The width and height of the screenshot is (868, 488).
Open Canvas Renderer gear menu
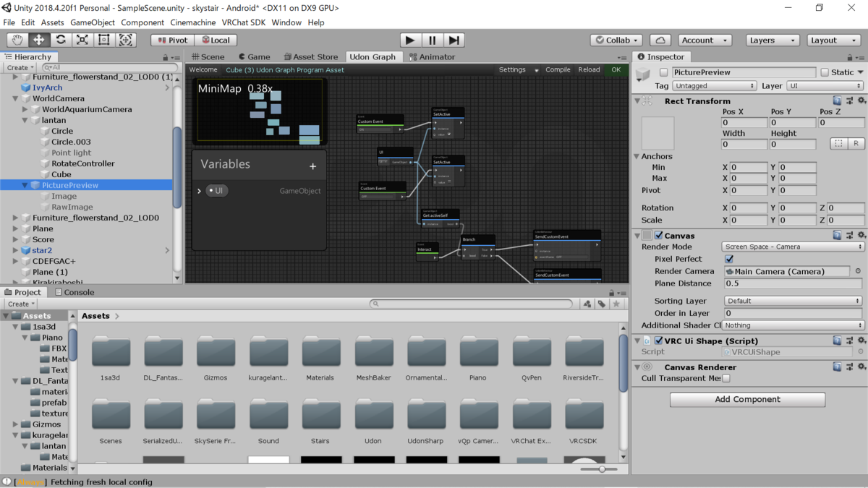(x=861, y=367)
